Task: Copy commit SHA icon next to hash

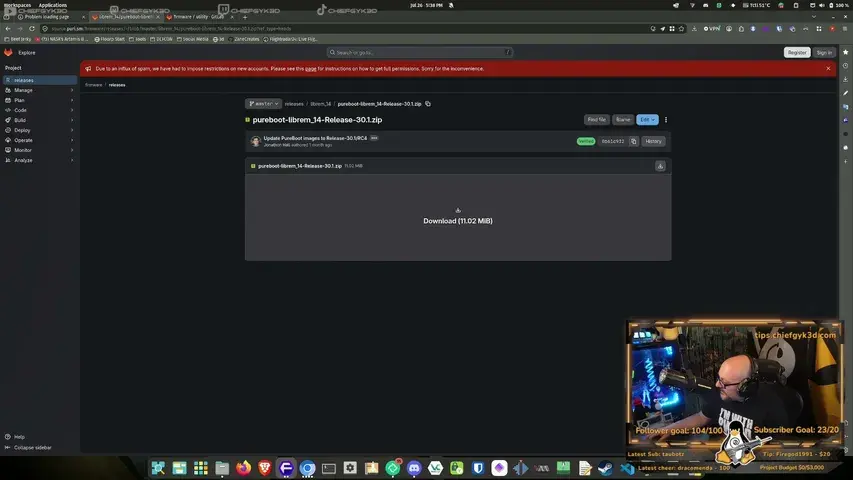Action: (x=633, y=141)
